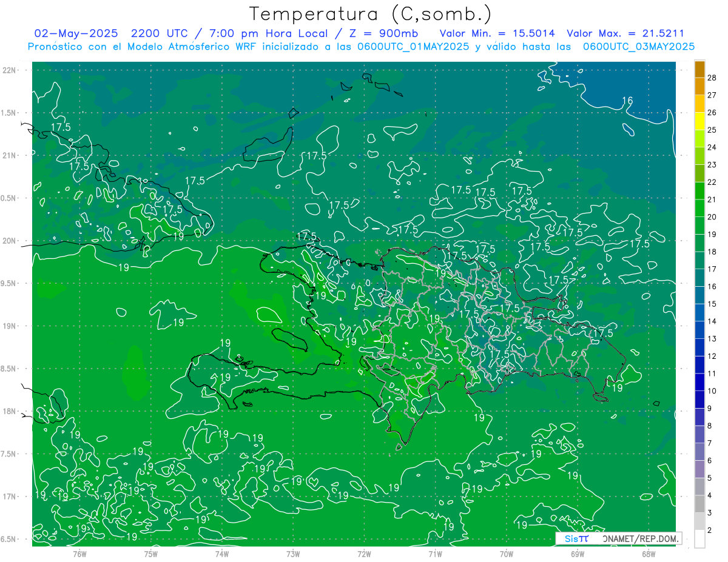Click the brown-orange top swatch of the color scale
Screen dimensions: 728x562
pos(699,69)
